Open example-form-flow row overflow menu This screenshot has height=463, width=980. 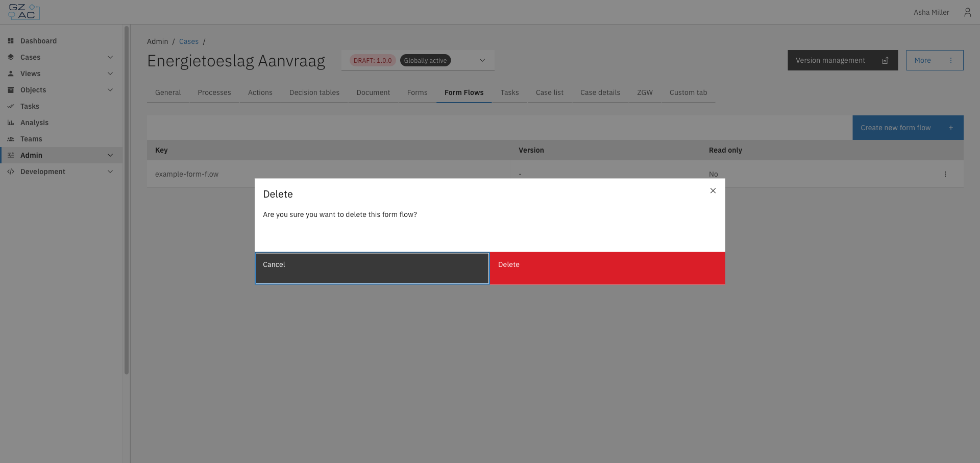pyautogui.click(x=945, y=174)
